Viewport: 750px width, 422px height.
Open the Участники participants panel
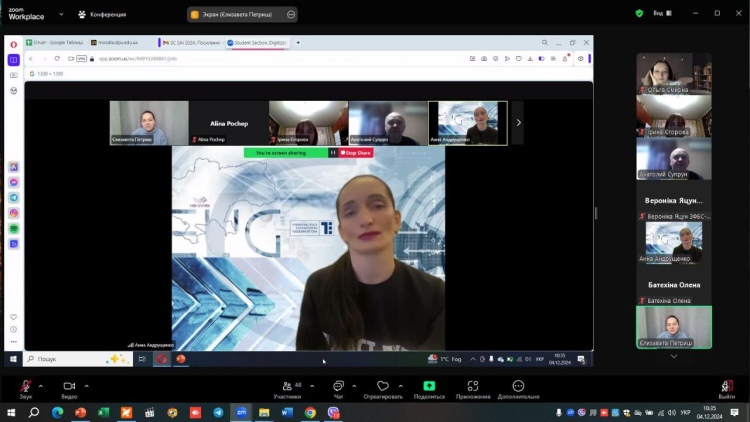pyautogui.click(x=287, y=387)
